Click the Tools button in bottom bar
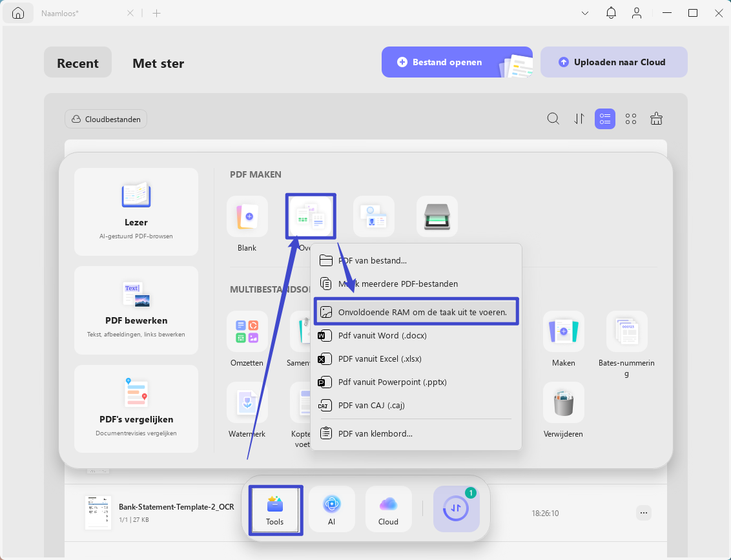731x560 pixels. point(275,510)
